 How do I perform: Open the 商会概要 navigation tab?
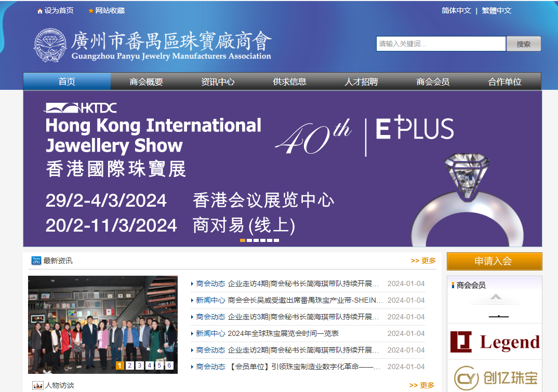tap(147, 82)
